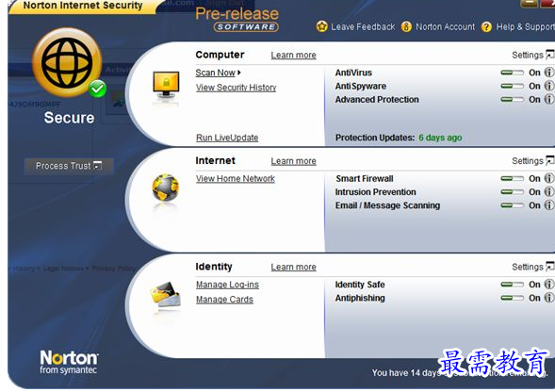The height and width of the screenshot is (392, 555).
Task: Click the Internet section heading
Action: click(x=215, y=160)
